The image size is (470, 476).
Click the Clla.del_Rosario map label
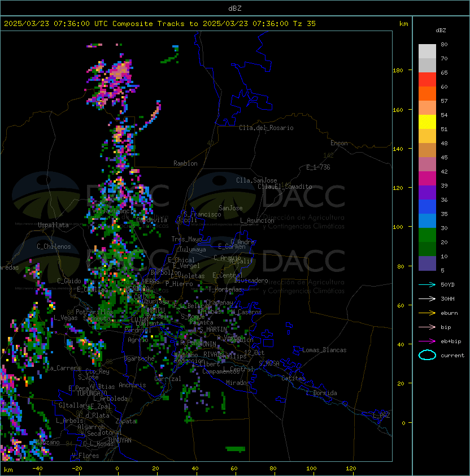(x=266, y=128)
